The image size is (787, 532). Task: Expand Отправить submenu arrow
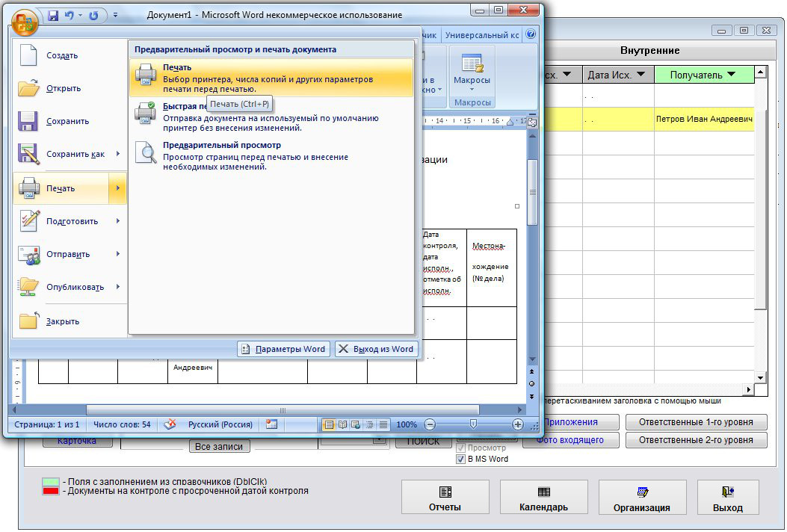(118, 254)
